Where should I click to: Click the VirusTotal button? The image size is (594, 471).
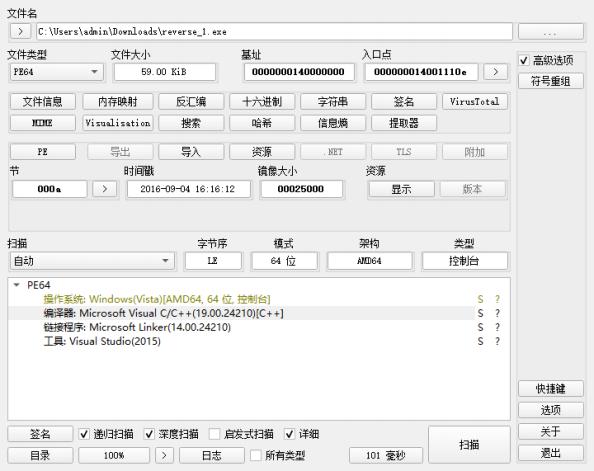click(474, 102)
